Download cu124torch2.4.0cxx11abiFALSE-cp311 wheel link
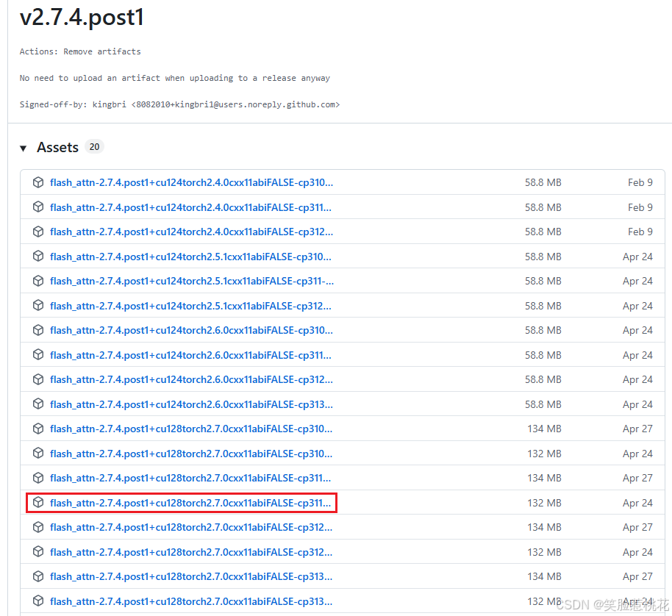Image resolution: width=672 pixels, height=616 pixels. pos(190,207)
